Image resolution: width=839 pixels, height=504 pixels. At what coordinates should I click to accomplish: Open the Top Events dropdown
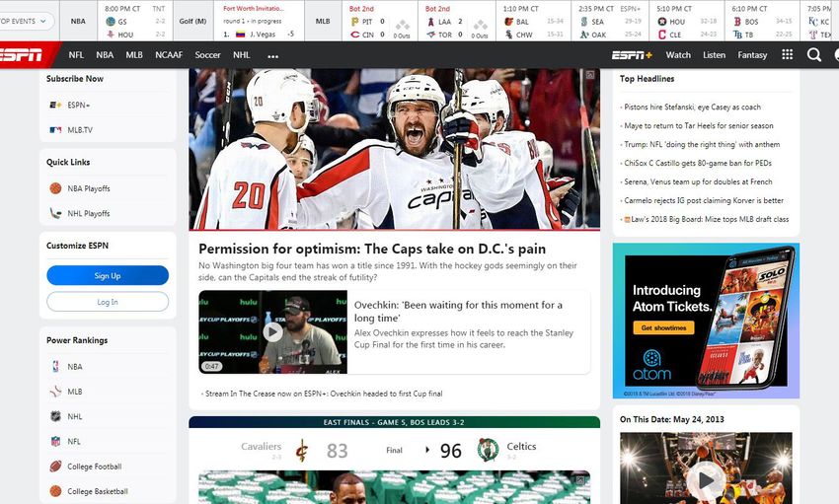coord(27,22)
